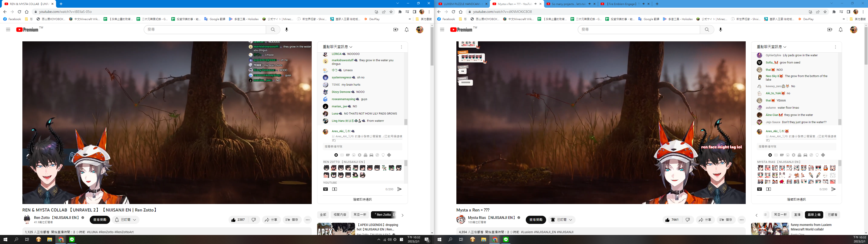The height and width of the screenshot is (244, 868).
Task: Open YouTube account avatar in left window
Action: pos(420,30)
